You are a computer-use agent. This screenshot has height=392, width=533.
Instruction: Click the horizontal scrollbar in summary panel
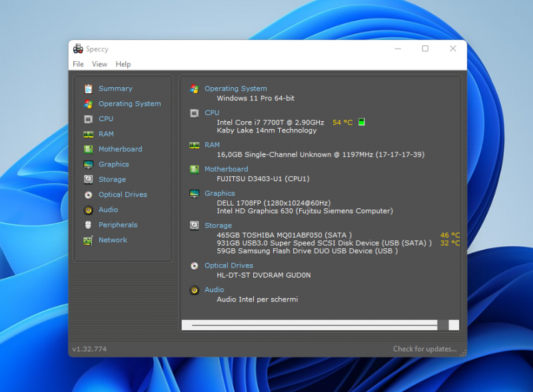click(x=320, y=325)
